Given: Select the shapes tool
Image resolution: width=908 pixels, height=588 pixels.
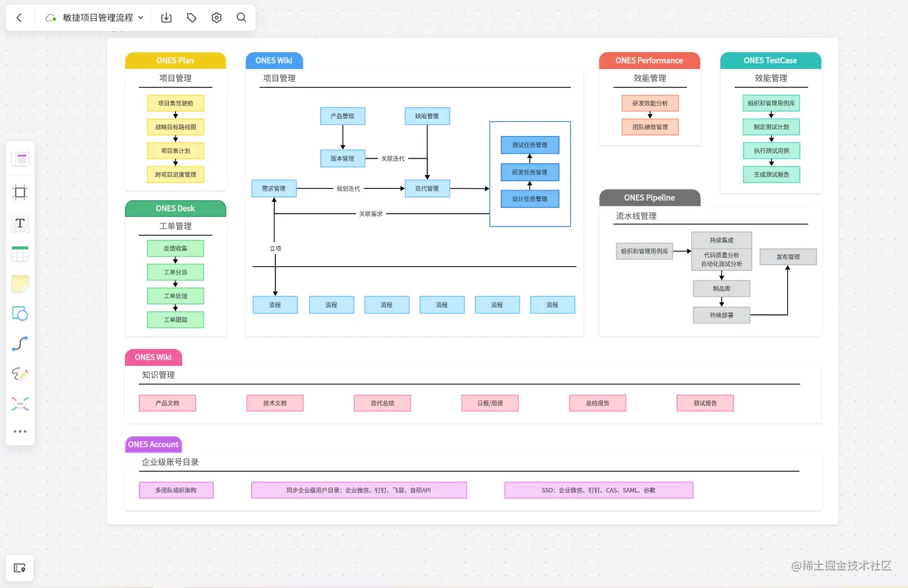Looking at the screenshot, I should coord(20,314).
